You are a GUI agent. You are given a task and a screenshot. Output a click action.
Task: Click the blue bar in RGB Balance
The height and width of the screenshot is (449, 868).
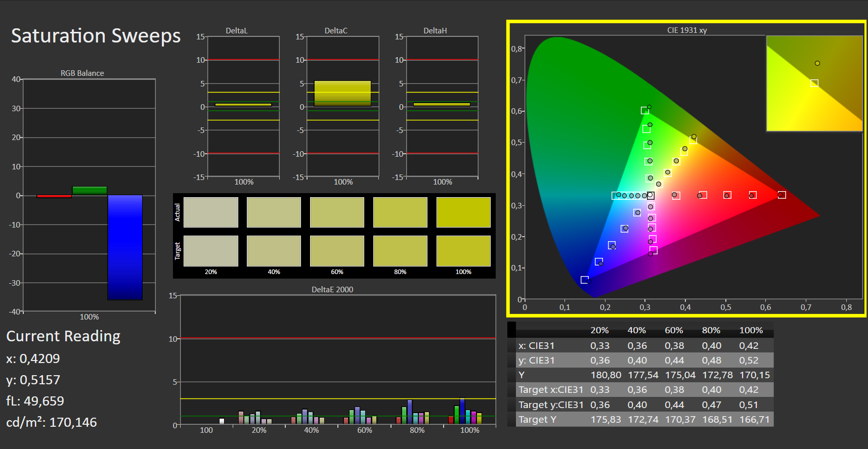(125, 247)
